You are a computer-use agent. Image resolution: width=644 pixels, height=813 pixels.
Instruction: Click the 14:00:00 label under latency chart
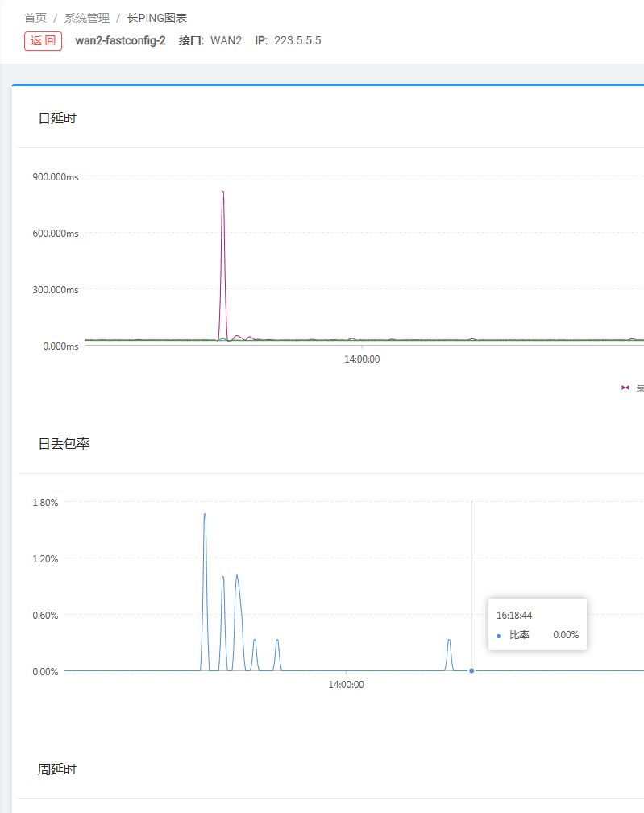(x=362, y=359)
